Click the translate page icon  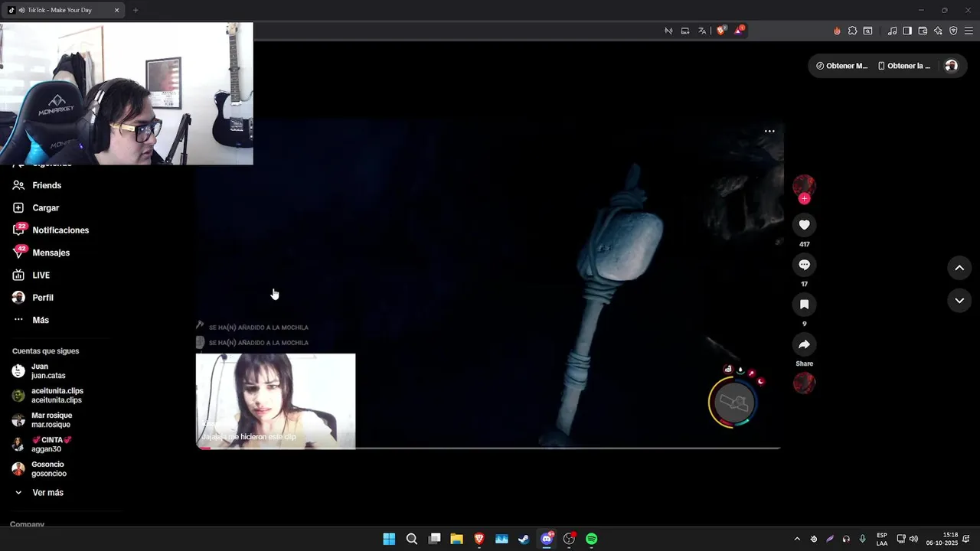pyautogui.click(x=702, y=31)
